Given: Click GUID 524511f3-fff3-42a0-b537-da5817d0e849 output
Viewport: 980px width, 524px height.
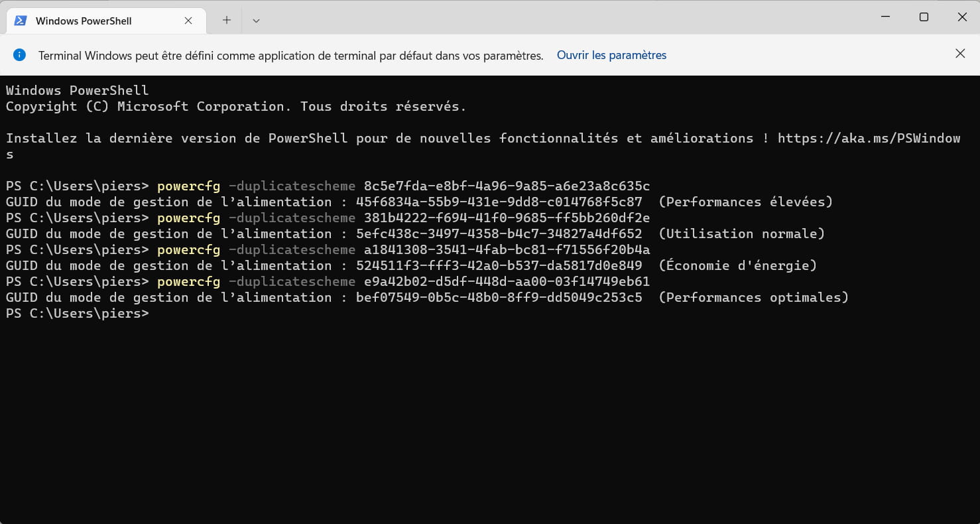Looking at the screenshot, I should 499,265.
